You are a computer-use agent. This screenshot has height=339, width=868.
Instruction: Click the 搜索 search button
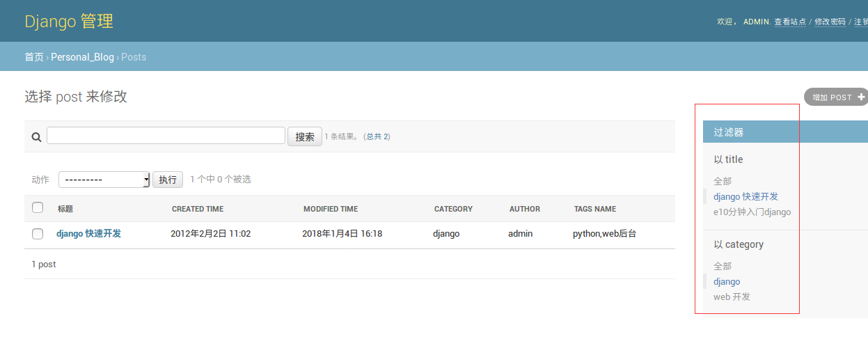coord(304,136)
